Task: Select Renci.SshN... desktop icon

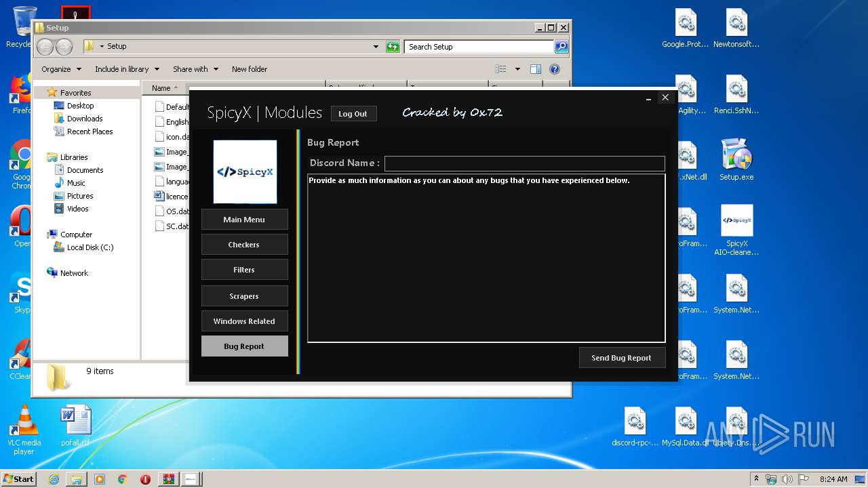Action: point(736,95)
